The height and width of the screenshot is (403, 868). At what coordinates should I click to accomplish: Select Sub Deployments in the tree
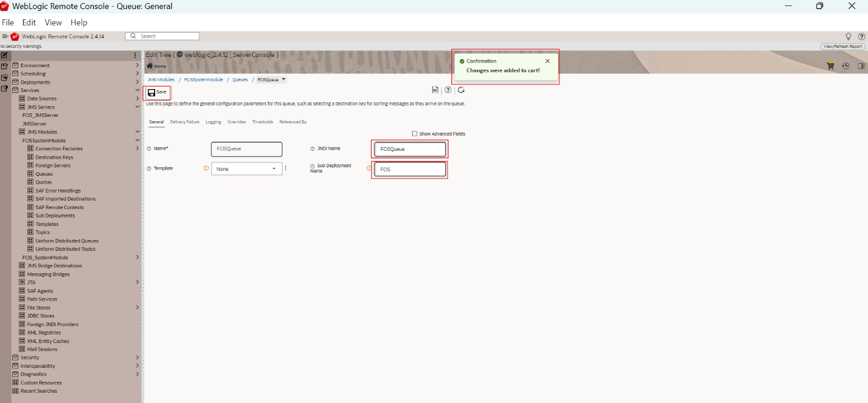[x=55, y=216]
